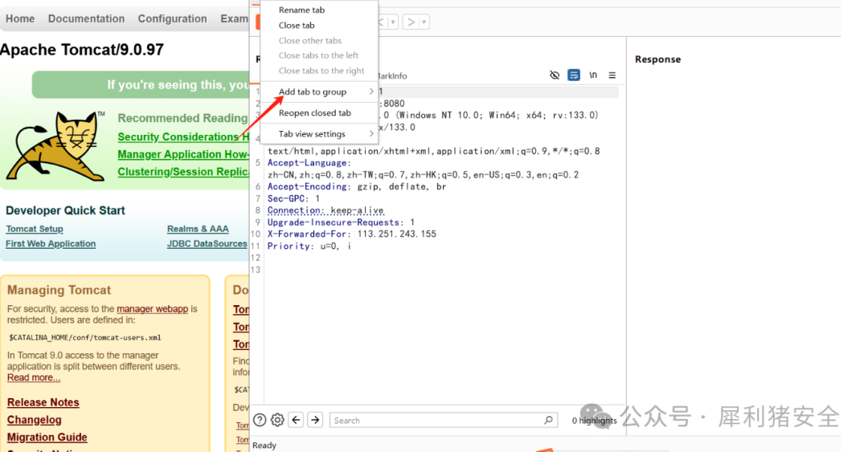
Task: Open Changelog link
Action: coord(35,420)
